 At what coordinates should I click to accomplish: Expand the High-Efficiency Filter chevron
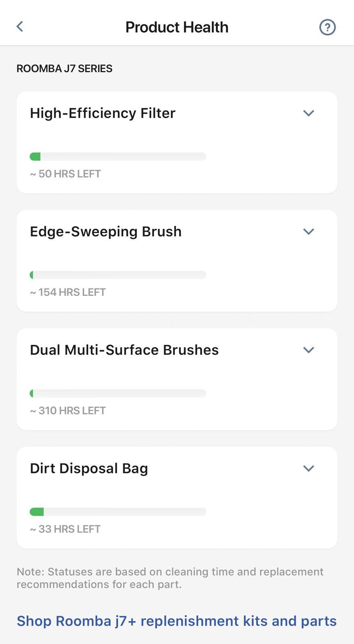tap(308, 113)
